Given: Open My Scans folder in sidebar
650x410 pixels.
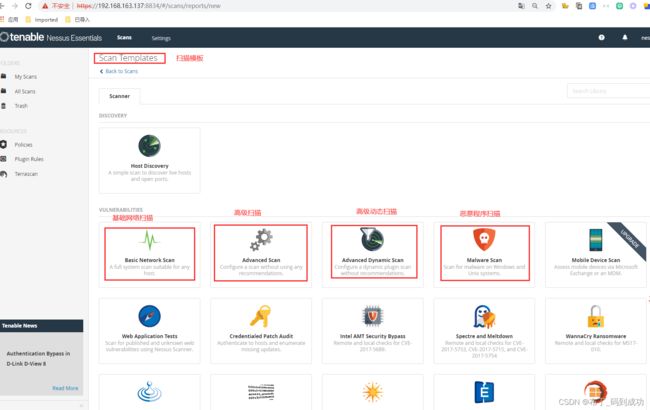Looking at the screenshot, I should coord(26,77).
